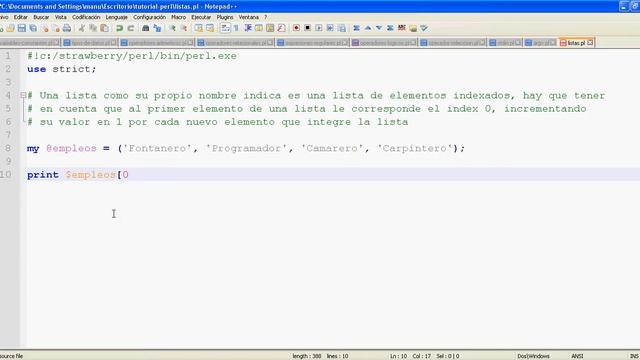Toggle INS insert mode in status bar

pyautogui.click(x=634, y=356)
